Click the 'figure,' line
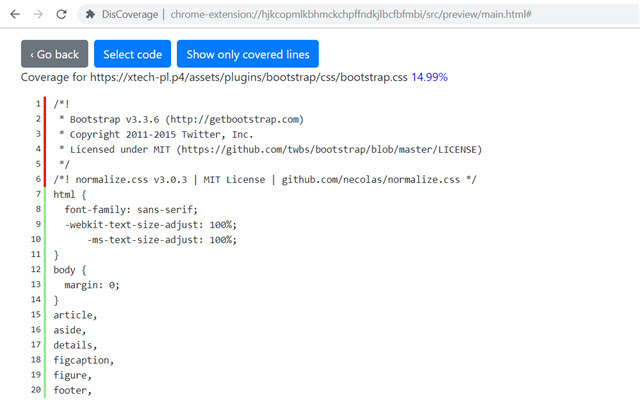640x400 pixels. [73, 376]
